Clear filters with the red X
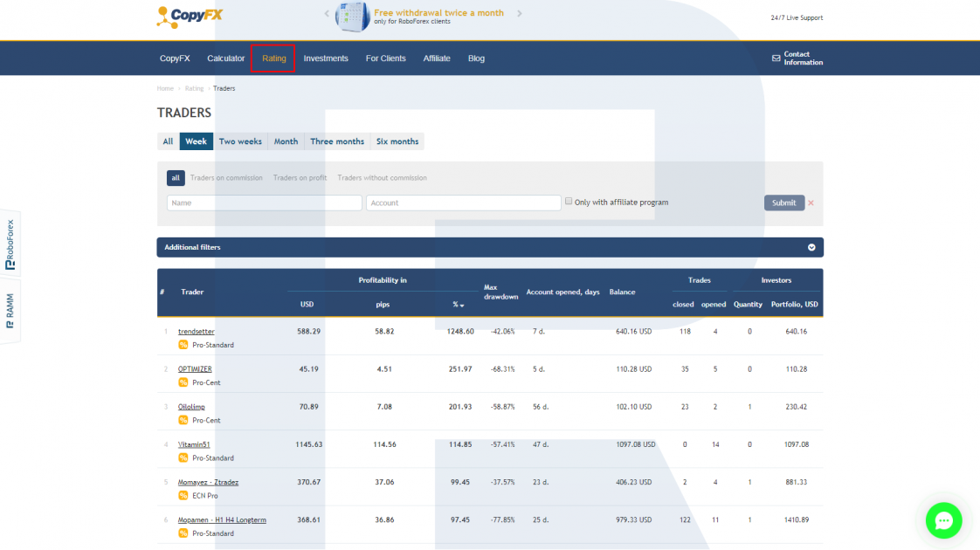980x550 pixels. (x=811, y=203)
